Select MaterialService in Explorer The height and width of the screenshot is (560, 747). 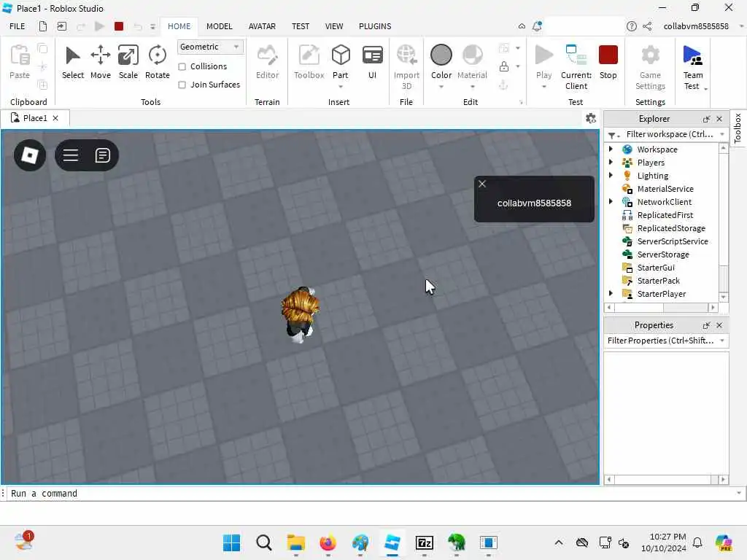(665, 189)
